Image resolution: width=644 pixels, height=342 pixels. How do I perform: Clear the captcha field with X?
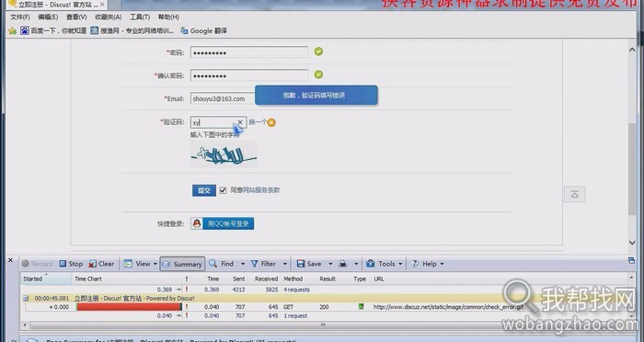(x=240, y=122)
